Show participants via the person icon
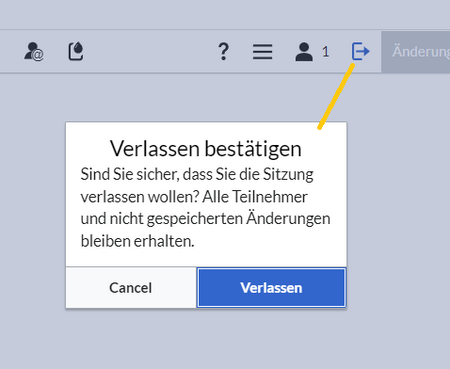Screen dimensions: 450x369 (x=304, y=52)
